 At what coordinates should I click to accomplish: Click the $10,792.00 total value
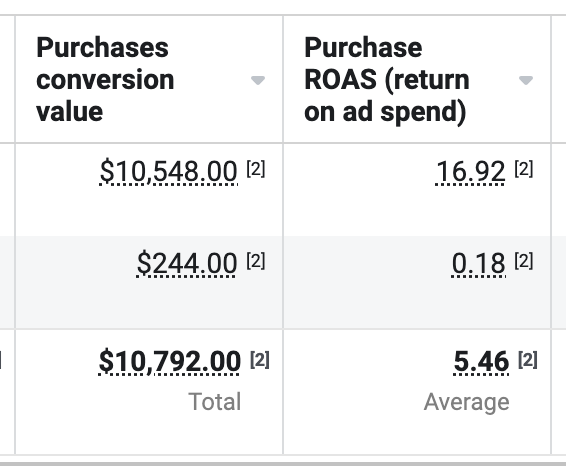click(x=169, y=361)
